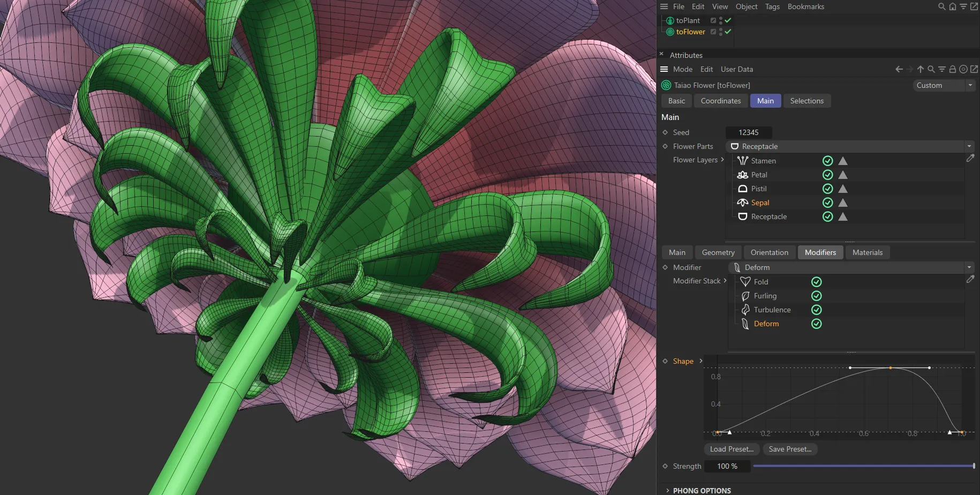Select the Petal flower part icon
The height and width of the screenshot is (495, 980).
[x=742, y=175]
